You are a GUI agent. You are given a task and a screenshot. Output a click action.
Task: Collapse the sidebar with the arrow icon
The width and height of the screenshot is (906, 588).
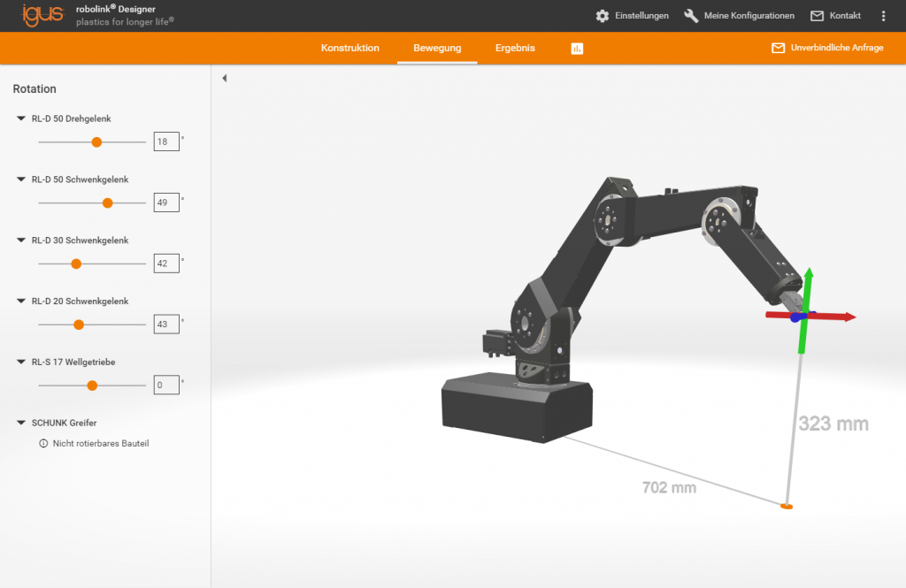(225, 79)
